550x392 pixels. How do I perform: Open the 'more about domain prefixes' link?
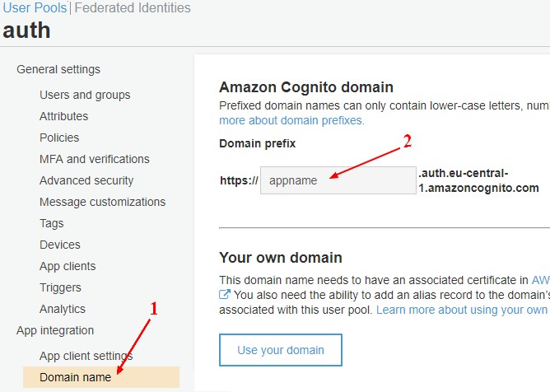(x=291, y=120)
